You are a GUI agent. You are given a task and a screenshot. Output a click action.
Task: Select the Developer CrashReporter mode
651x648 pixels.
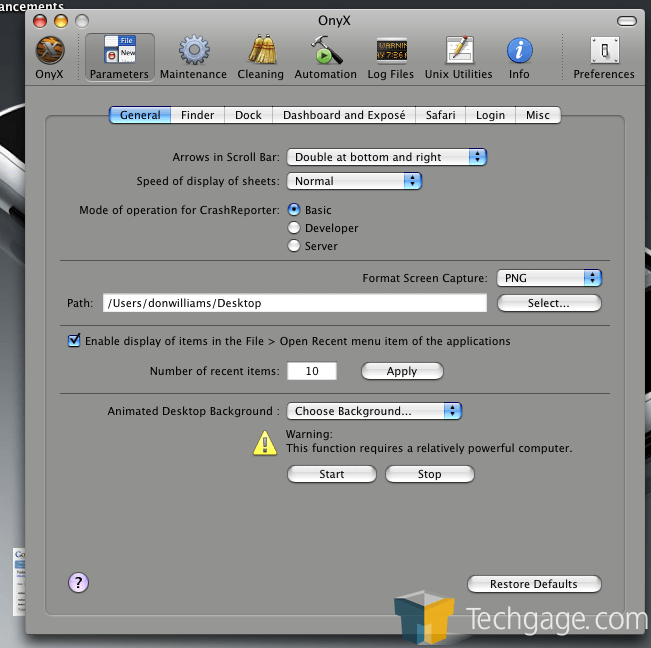tap(294, 228)
